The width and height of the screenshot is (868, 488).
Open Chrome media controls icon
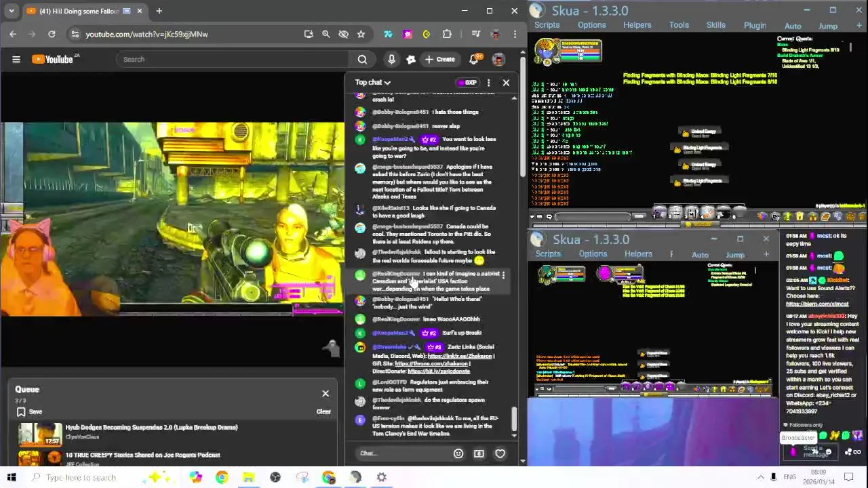pyautogui.click(x=475, y=34)
